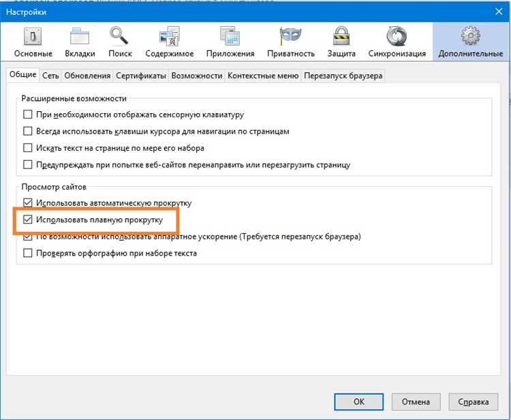Switch to the Обновления tab
This screenshot has width=511, height=420.
point(88,76)
